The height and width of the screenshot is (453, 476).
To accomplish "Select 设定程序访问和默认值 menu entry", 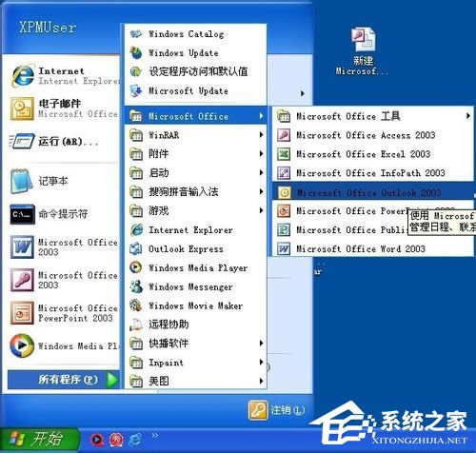I will click(195, 71).
